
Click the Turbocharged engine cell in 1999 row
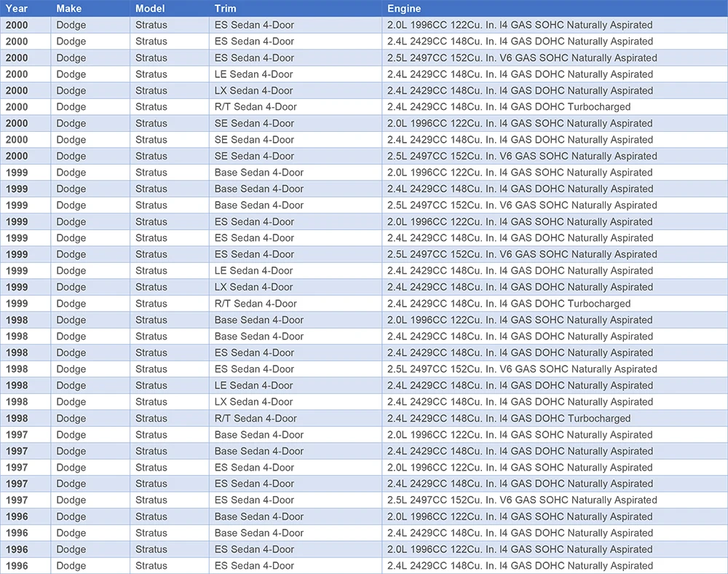click(x=555, y=304)
